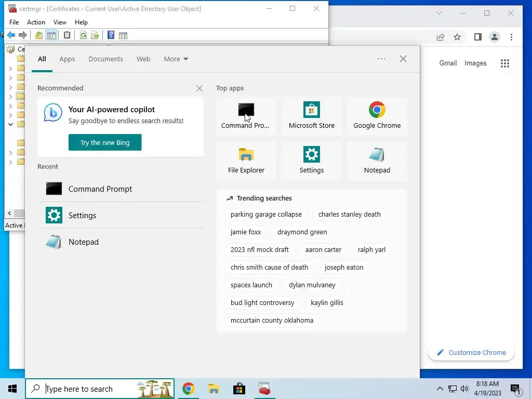Search trending '2023 nfl mock draft'
Viewport: 532px width, 399px height.
260,250
